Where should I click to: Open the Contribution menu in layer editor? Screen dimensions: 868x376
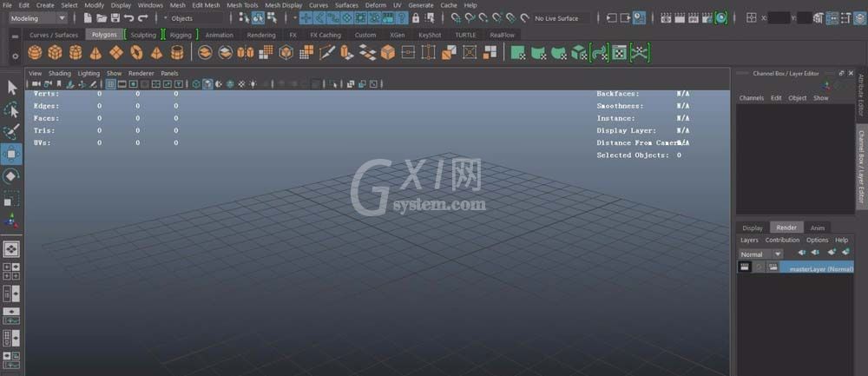click(x=782, y=241)
